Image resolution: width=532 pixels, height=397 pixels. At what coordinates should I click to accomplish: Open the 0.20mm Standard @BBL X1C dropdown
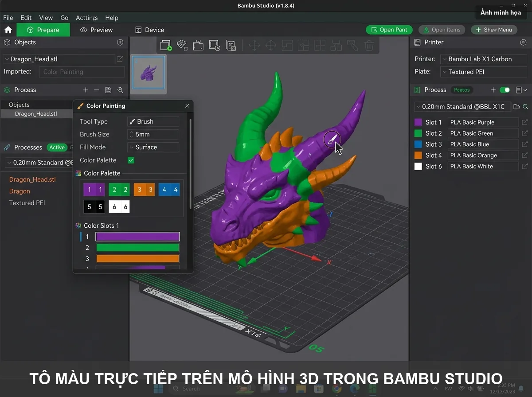(462, 107)
